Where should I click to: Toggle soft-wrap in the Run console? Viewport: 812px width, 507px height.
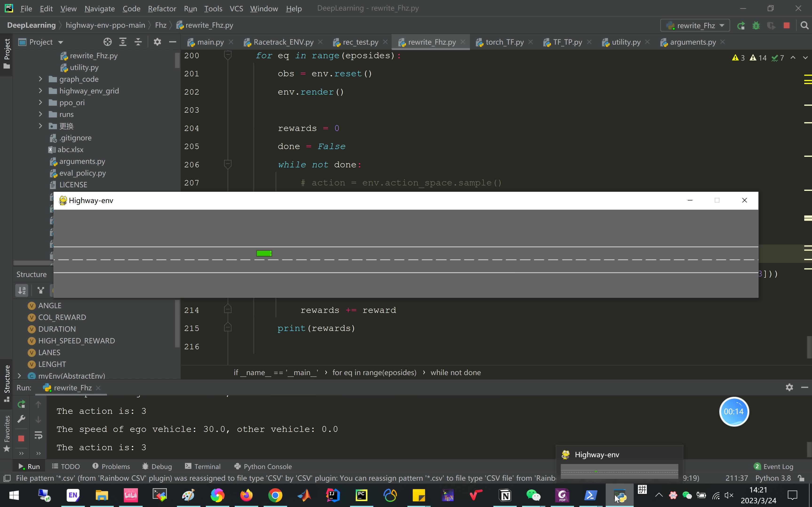pos(38,435)
